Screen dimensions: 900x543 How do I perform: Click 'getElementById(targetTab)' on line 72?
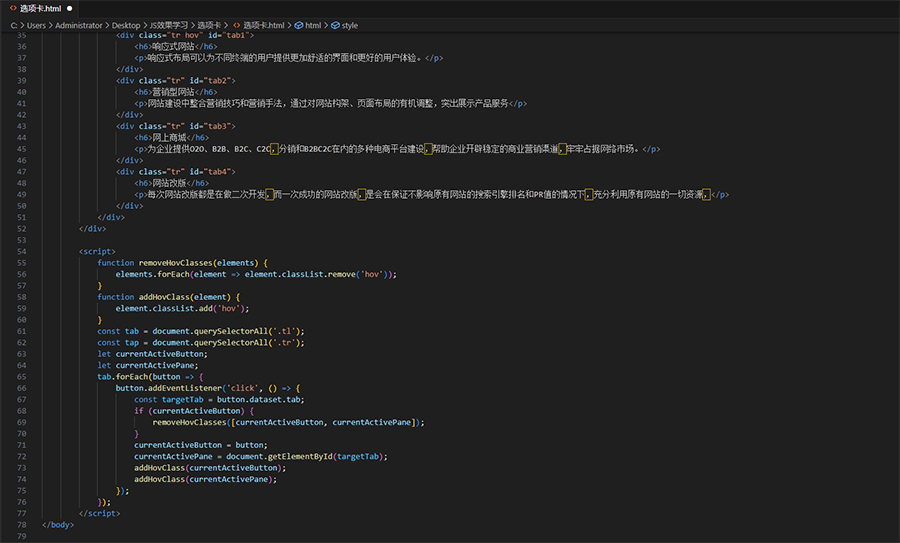coord(325,456)
